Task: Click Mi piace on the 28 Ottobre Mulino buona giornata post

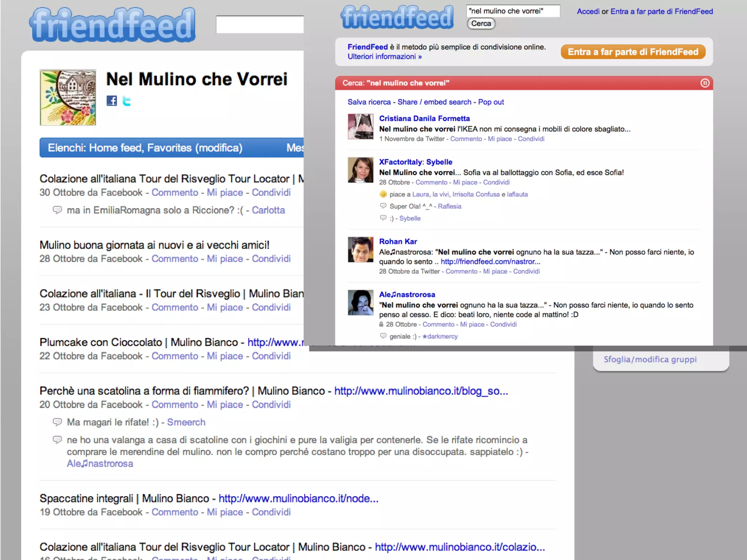Action: tap(225, 258)
